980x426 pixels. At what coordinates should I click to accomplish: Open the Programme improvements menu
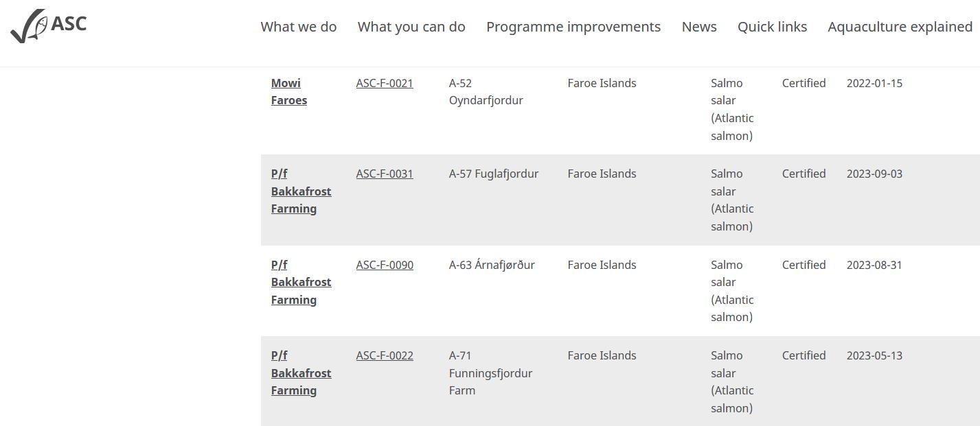pyautogui.click(x=573, y=27)
